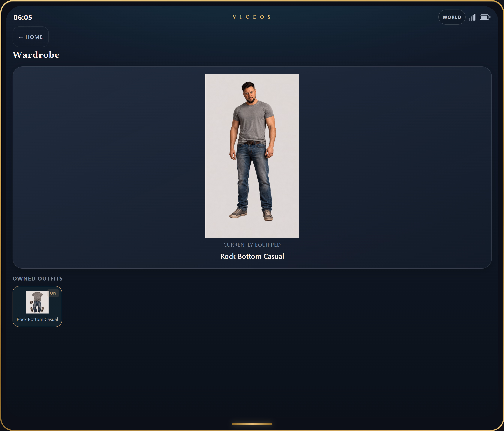The height and width of the screenshot is (431, 504).
Task: Click the 06:05 clock display
Action: coord(23,17)
